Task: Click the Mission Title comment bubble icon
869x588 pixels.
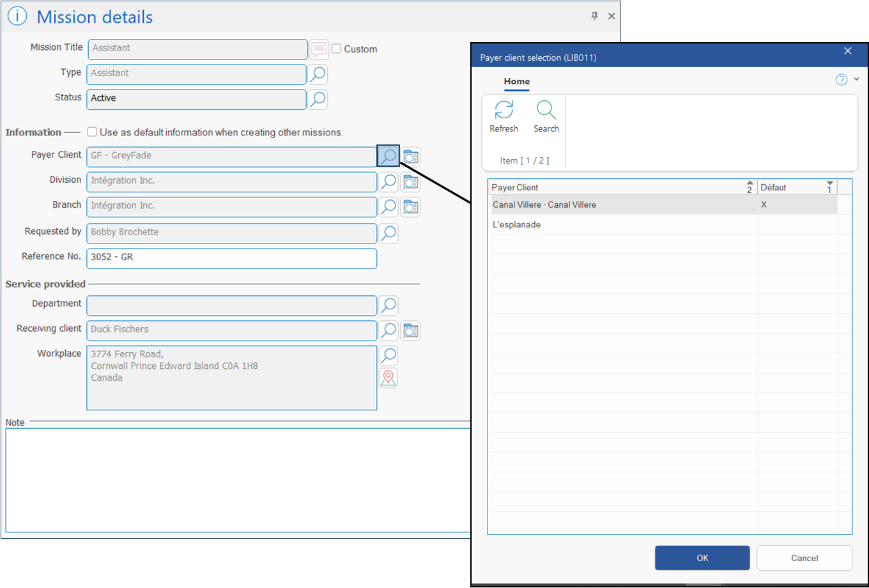Action: (x=319, y=49)
